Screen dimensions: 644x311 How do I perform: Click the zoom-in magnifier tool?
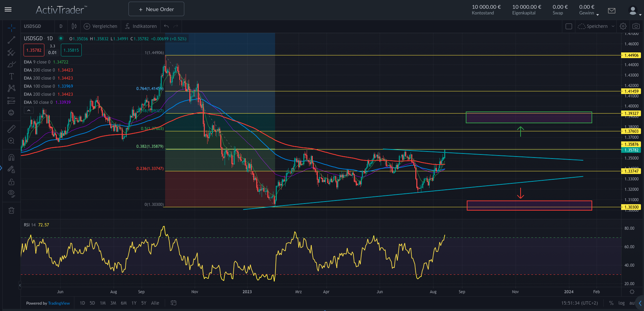pos(11,141)
